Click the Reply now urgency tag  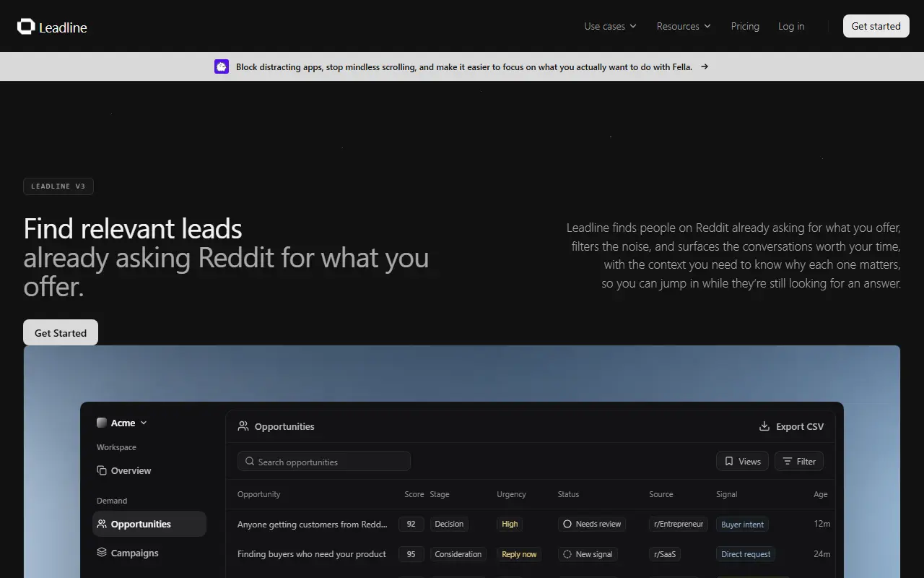tap(519, 554)
